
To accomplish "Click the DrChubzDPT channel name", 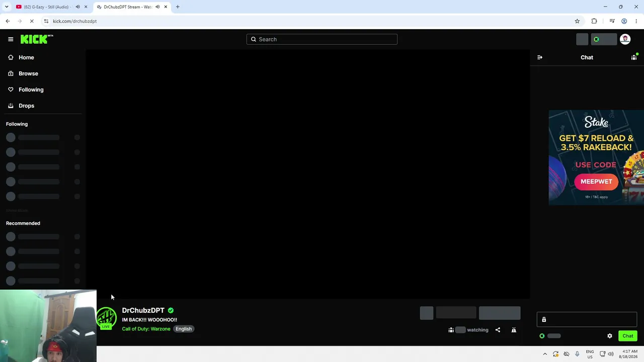I will pyautogui.click(x=143, y=310).
